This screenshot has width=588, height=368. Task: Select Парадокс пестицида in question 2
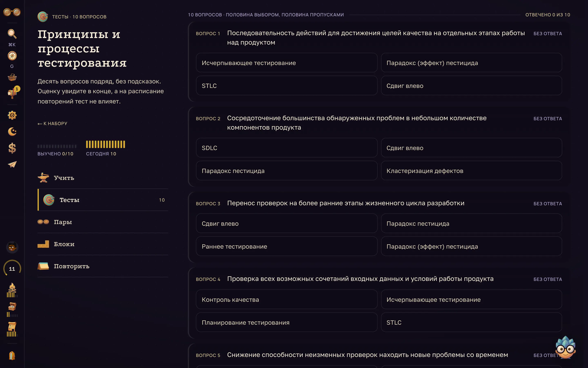(x=287, y=171)
